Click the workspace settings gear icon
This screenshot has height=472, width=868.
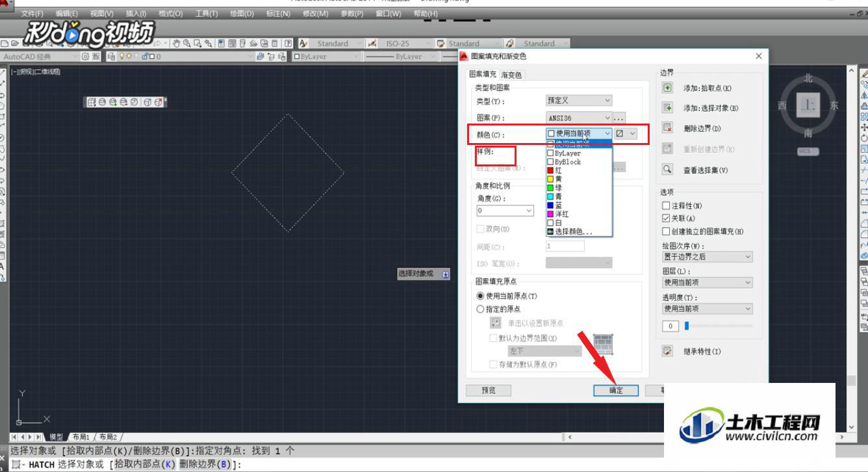pos(85,57)
